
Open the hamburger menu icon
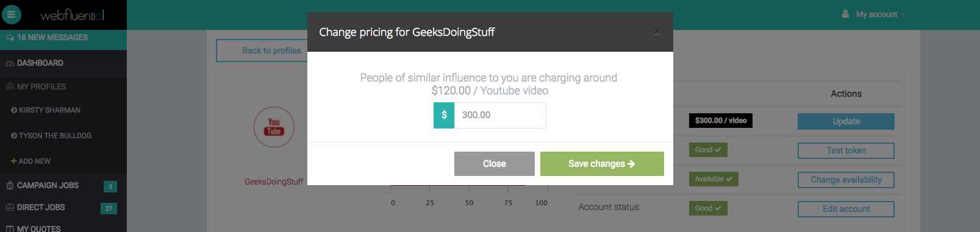11,14
